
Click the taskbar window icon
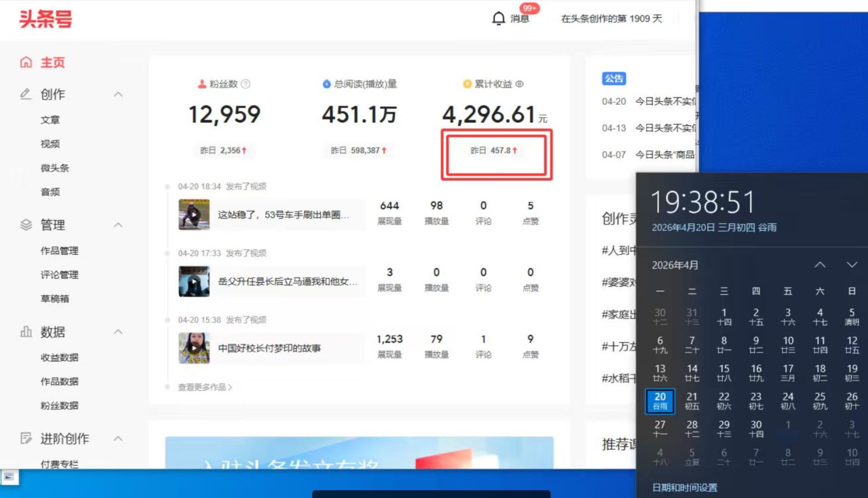9,477
